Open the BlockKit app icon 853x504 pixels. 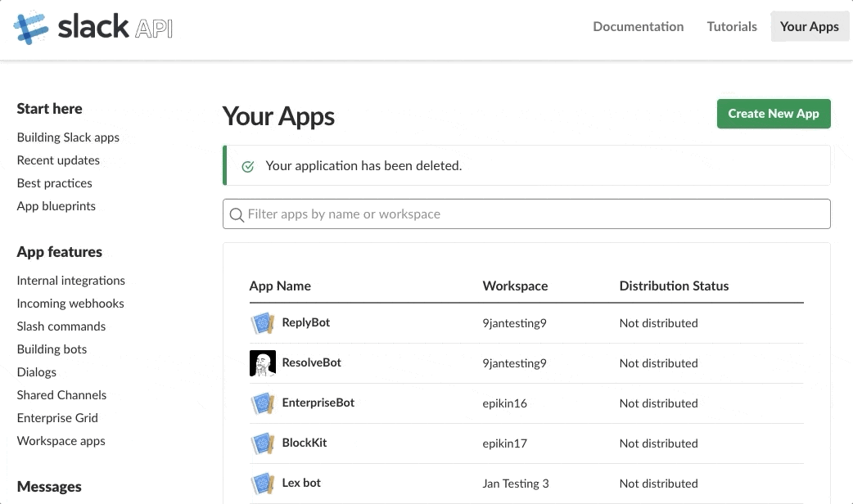(262, 443)
